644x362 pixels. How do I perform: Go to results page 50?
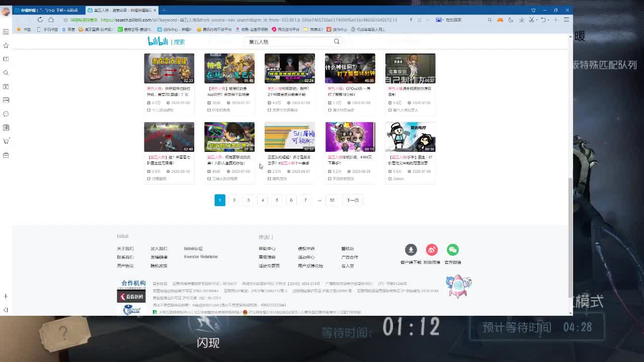tap(332, 200)
